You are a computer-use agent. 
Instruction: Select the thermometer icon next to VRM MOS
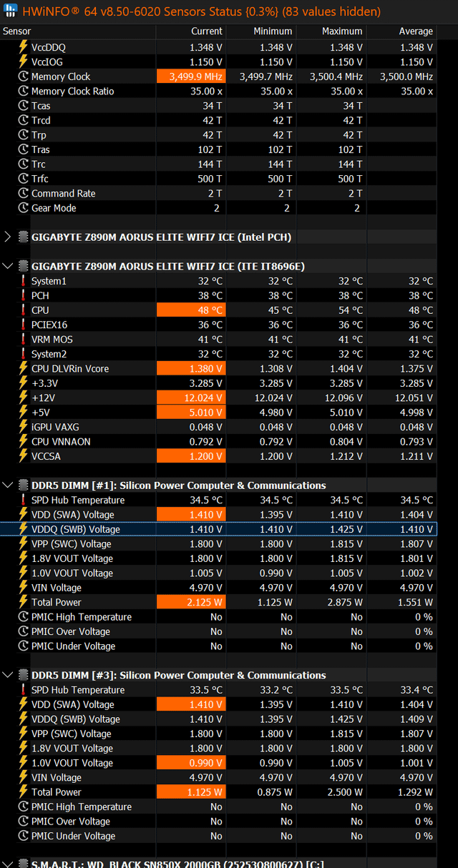click(23, 339)
